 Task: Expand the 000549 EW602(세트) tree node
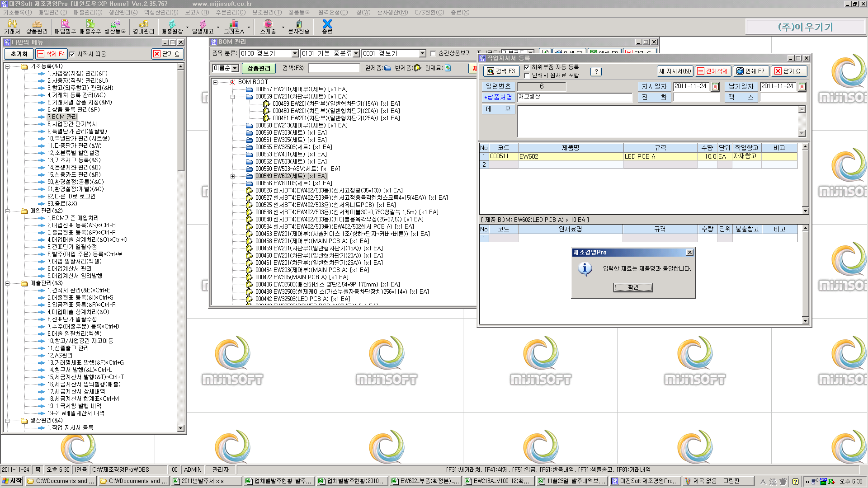232,176
